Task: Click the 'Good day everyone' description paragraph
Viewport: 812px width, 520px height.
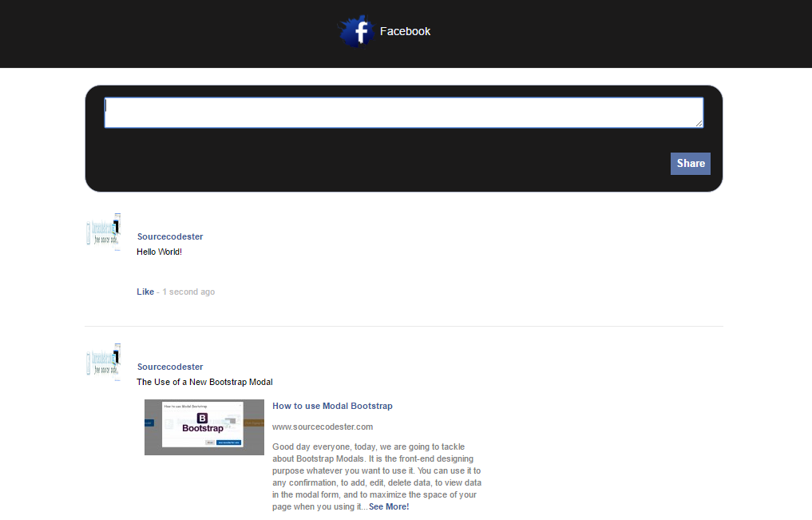Action: [x=377, y=477]
